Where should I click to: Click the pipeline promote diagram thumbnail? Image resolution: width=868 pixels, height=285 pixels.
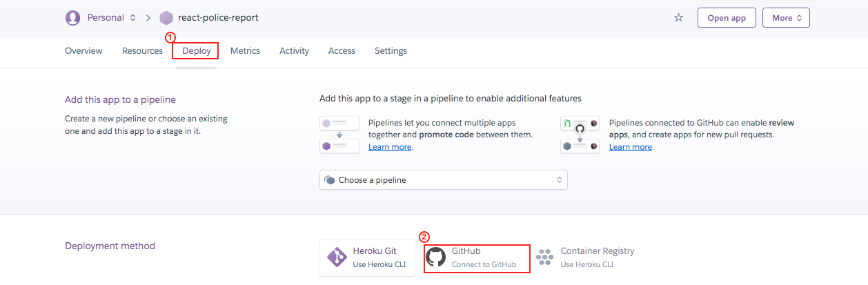(339, 135)
